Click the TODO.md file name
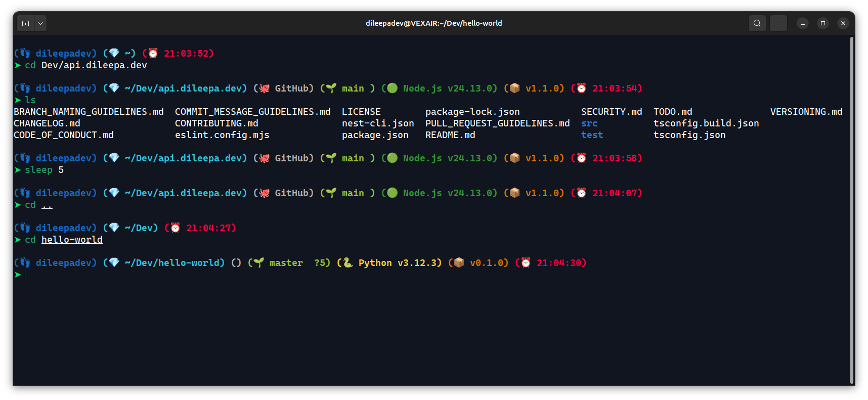Screen dimensions: 868x400 (x=673, y=112)
